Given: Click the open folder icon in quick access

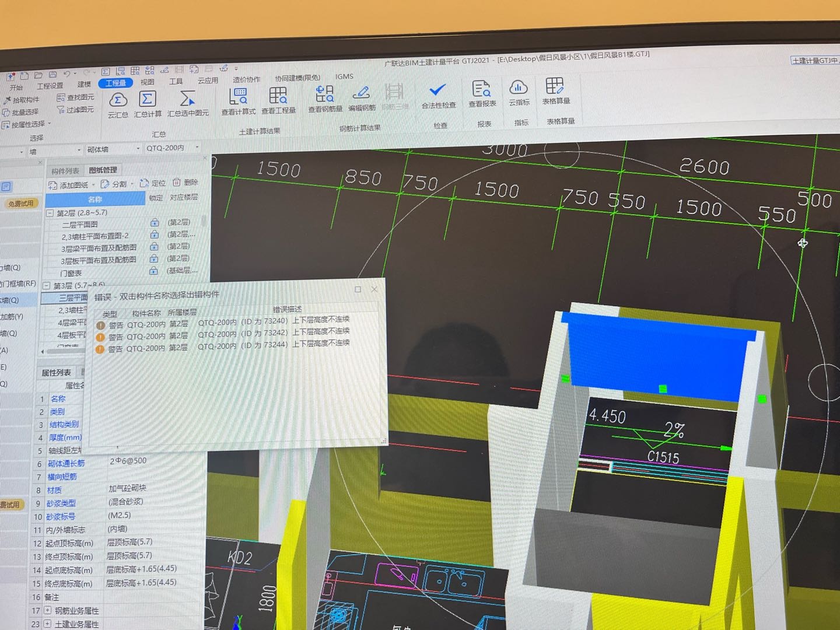Looking at the screenshot, I should (38, 75).
